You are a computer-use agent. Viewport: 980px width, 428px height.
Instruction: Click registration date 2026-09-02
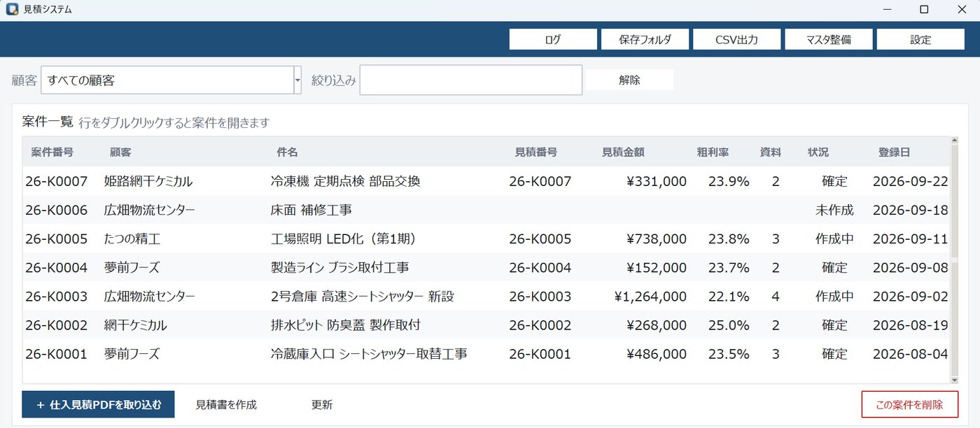point(911,296)
